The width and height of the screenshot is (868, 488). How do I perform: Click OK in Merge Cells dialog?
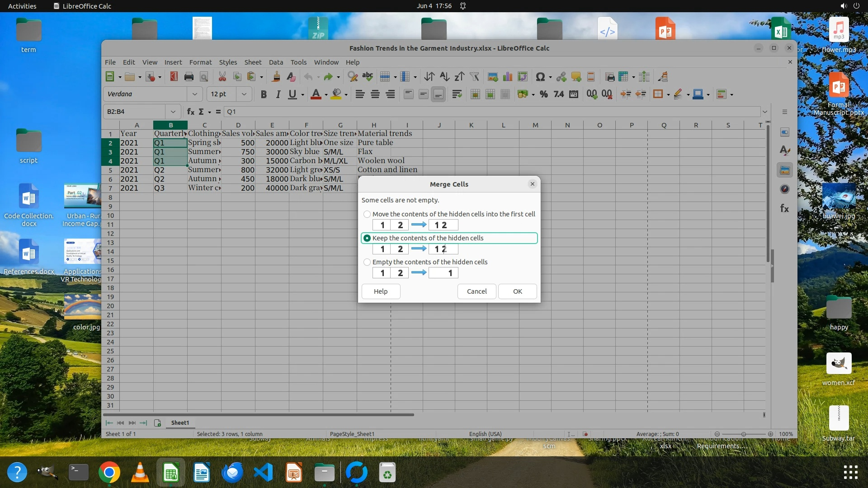[x=517, y=291]
